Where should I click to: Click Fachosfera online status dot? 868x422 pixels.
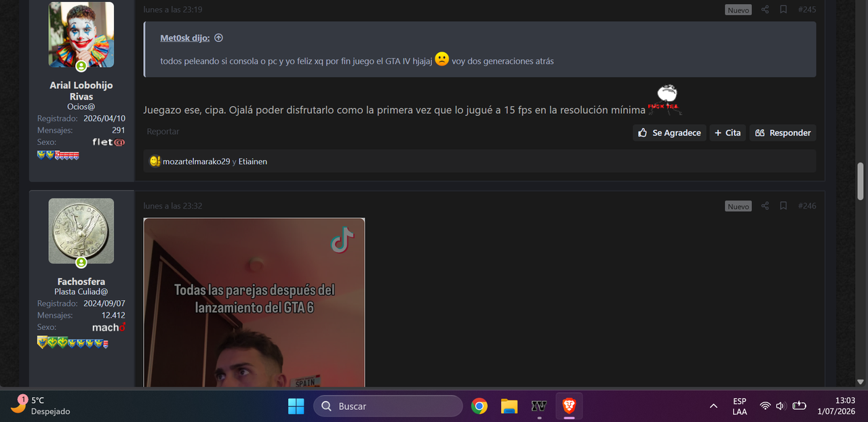[x=81, y=262]
